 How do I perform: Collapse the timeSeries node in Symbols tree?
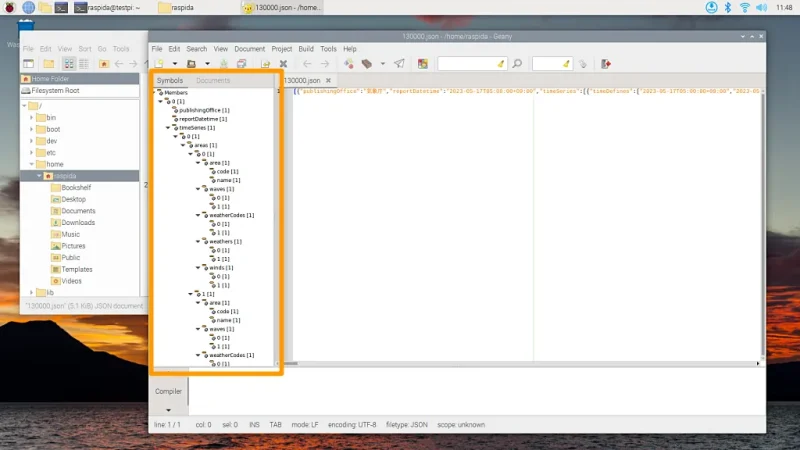point(168,128)
